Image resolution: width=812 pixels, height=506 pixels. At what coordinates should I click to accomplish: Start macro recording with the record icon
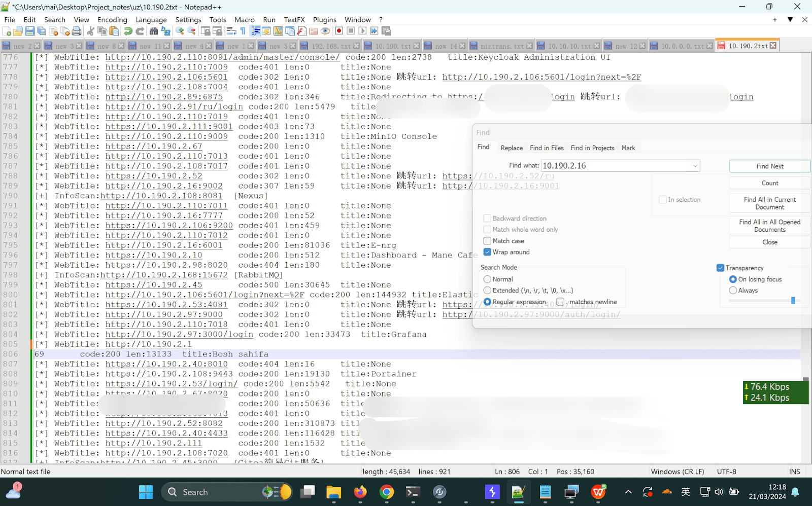[x=338, y=31]
